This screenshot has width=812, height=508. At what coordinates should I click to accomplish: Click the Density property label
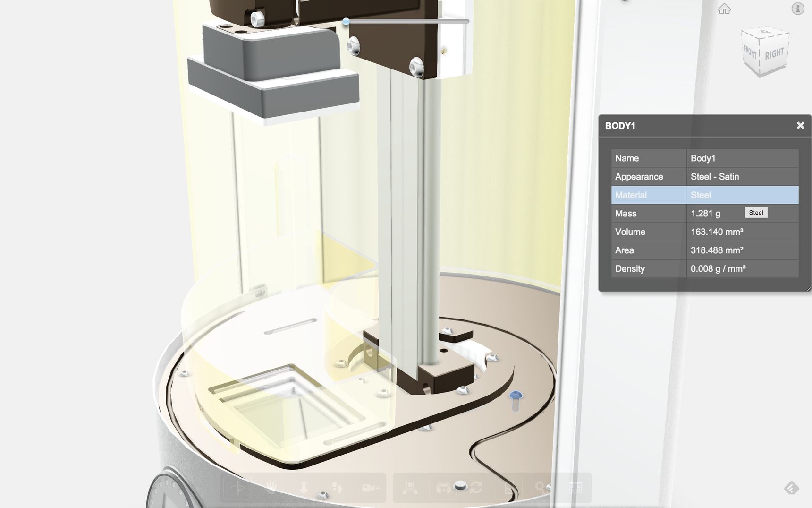coord(630,269)
